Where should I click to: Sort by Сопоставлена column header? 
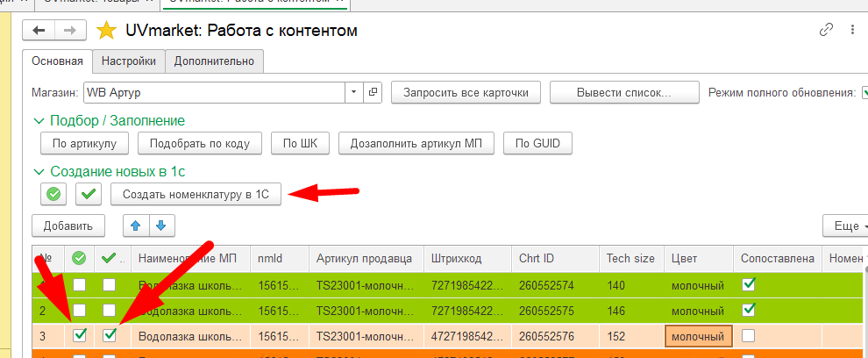coord(778,258)
